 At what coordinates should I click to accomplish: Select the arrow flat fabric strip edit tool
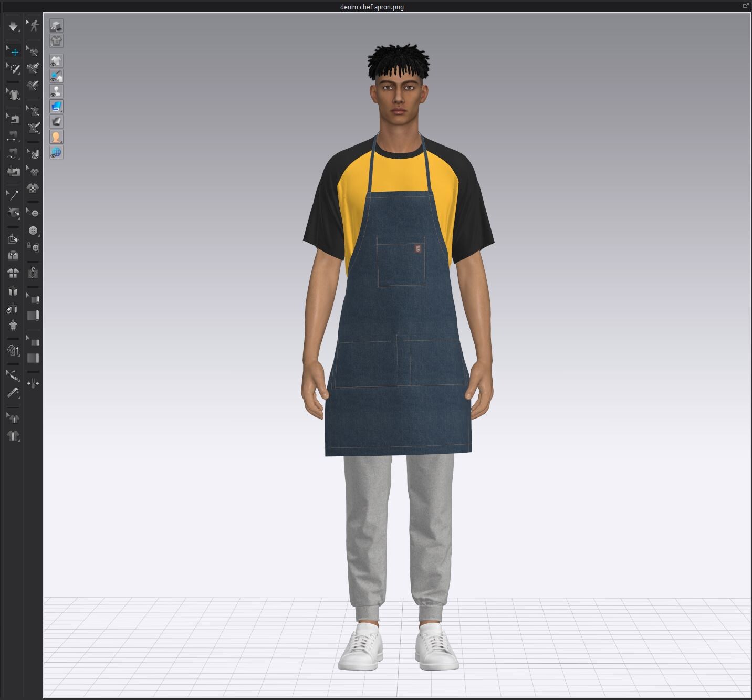33,341
